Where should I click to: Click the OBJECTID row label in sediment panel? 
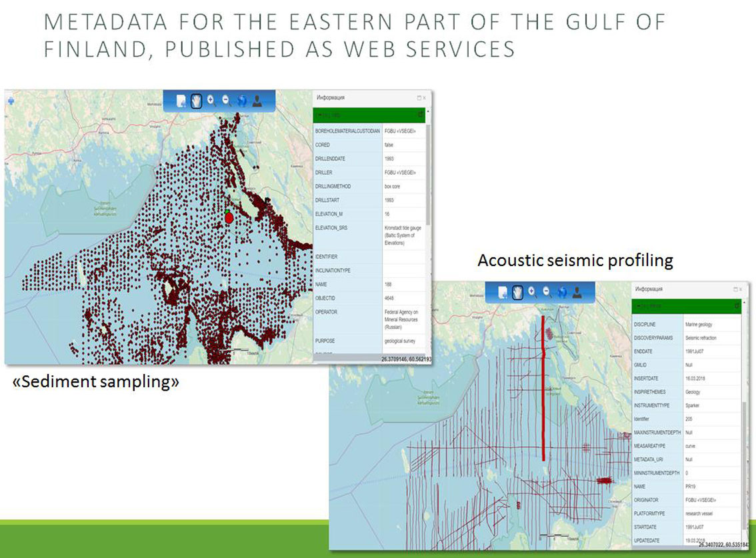coord(325,298)
